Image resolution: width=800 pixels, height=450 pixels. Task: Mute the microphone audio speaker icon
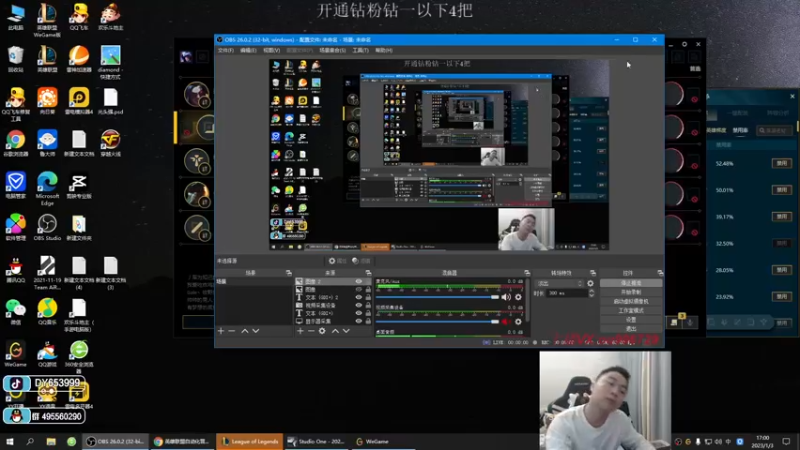pos(506,297)
